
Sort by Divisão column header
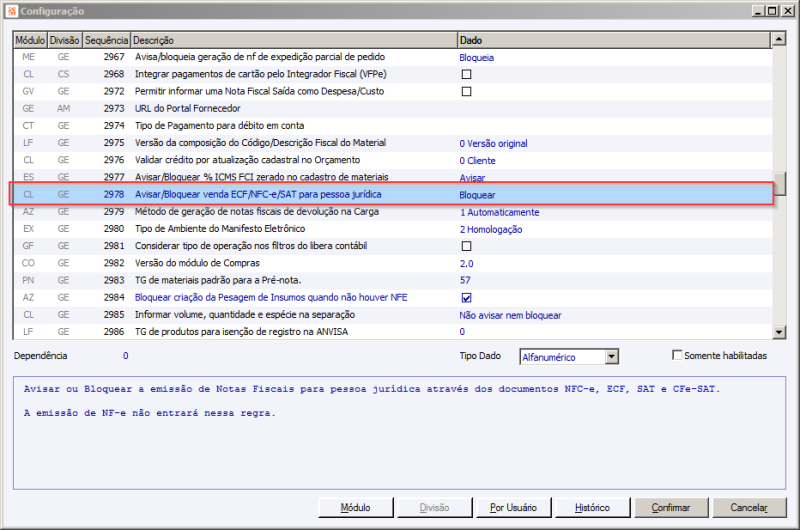(x=64, y=40)
